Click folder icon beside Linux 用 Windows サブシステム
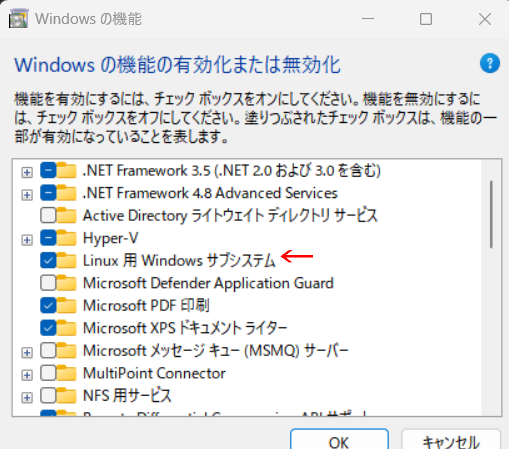Image resolution: width=509 pixels, height=449 pixels. [66, 260]
